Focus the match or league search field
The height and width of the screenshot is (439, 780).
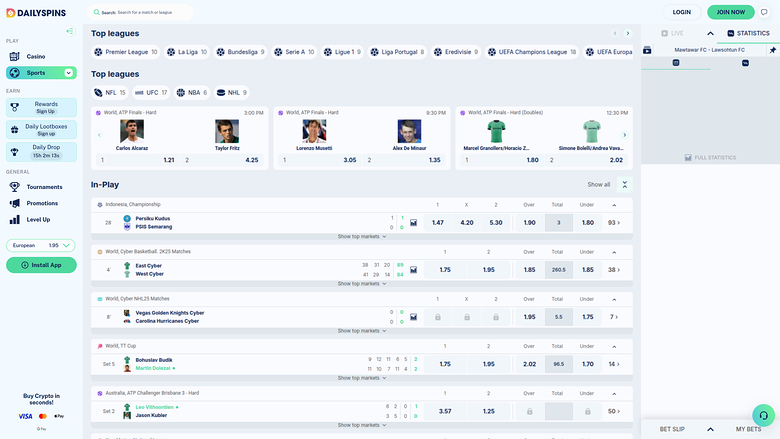140,12
